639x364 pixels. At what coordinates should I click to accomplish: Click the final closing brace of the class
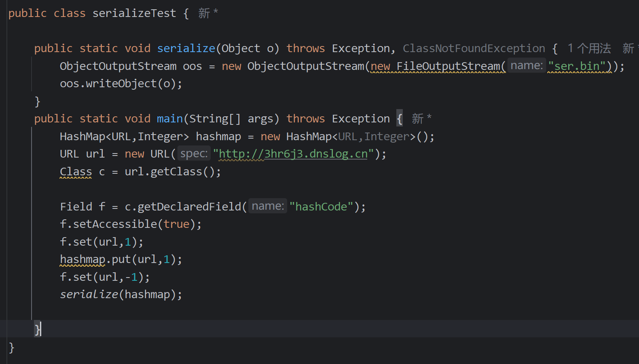tap(11, 347)
